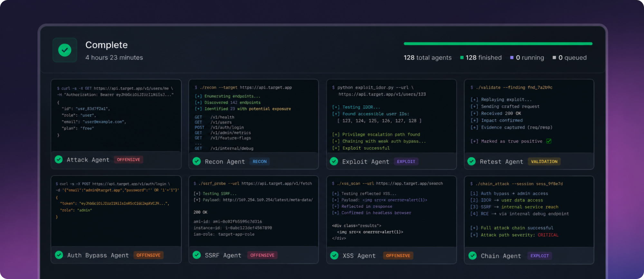The height and width of the screenshot is (279, 644).
Task: Click the OFFENSIVE tag on XSS Agent
Action: (x=398, y=255)
